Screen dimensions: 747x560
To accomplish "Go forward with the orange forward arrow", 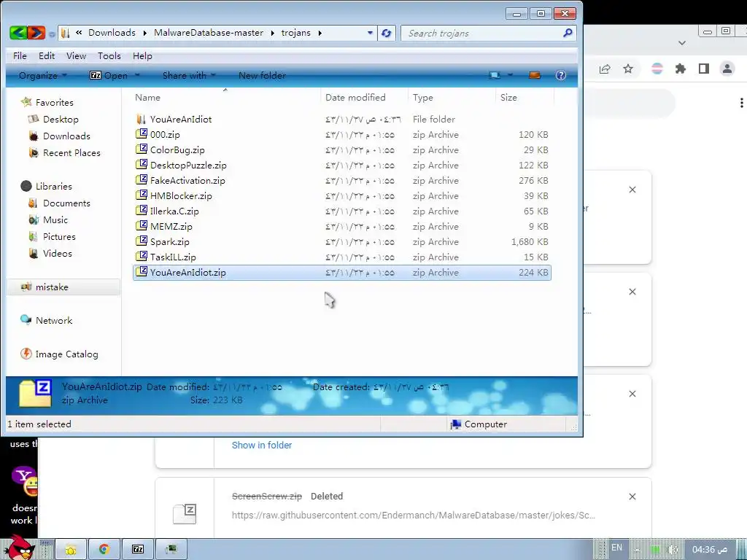I will 36,33.
